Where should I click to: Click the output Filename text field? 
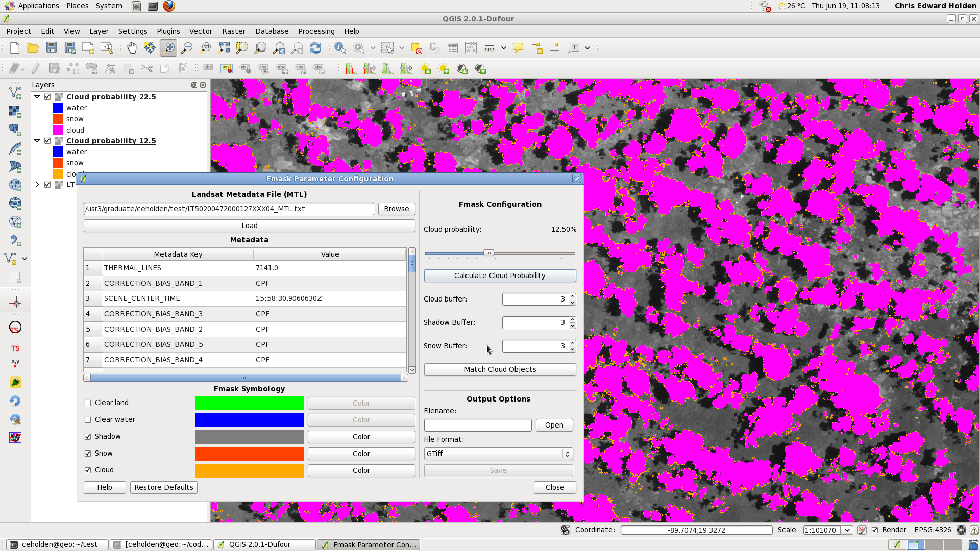(477, 425)
